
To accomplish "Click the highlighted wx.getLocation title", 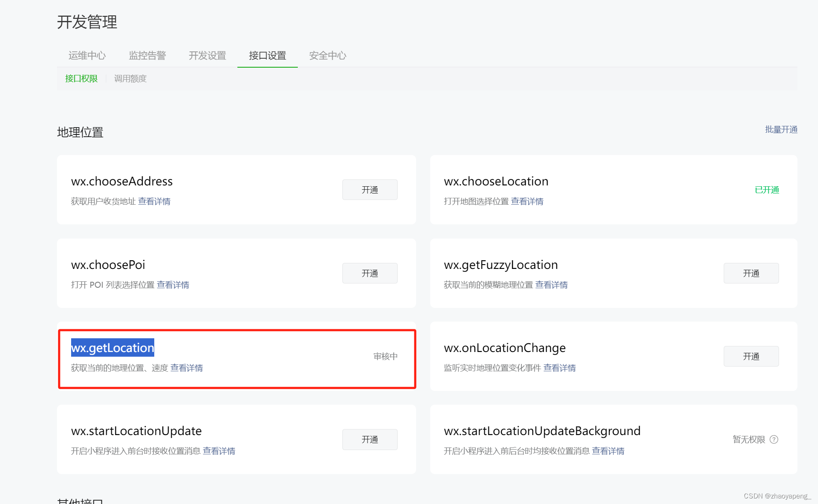I will tap(113, 348).
